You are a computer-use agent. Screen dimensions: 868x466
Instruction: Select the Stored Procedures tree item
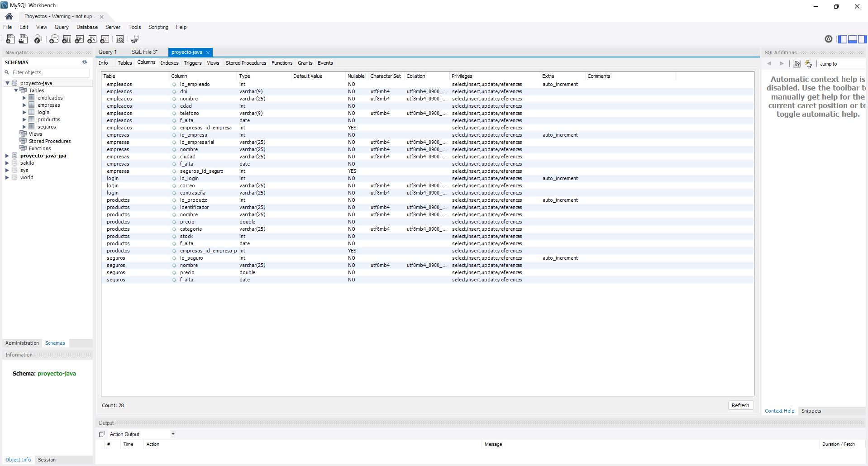(x=50, y=141)
